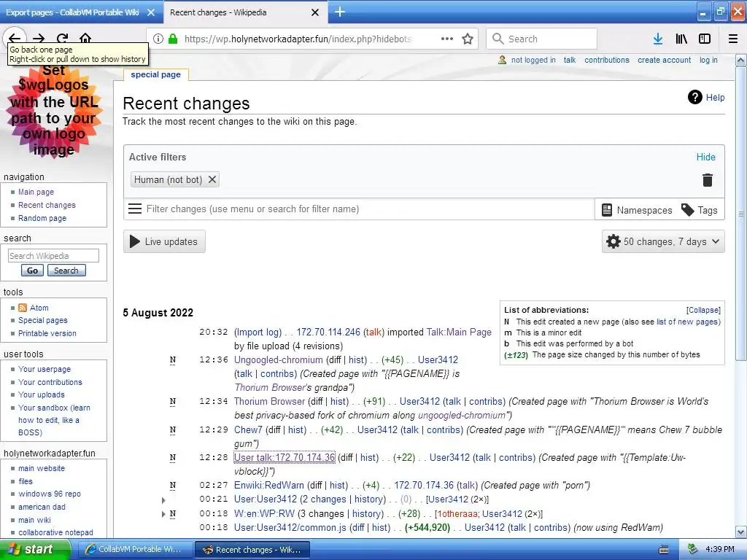Show site information icon in address bar
This screenshot has height=560, width=747.
click(158, 39)
